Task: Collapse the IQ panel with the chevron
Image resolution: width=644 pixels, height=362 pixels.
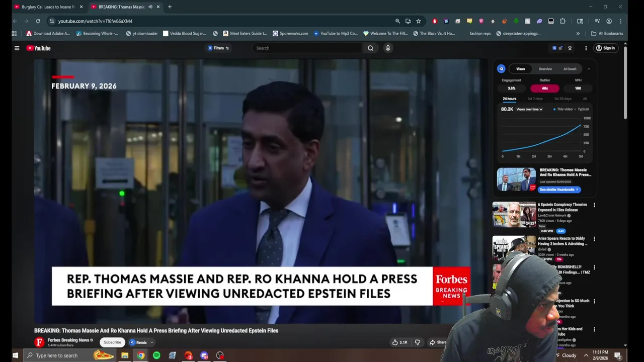Action: point(589,69)
